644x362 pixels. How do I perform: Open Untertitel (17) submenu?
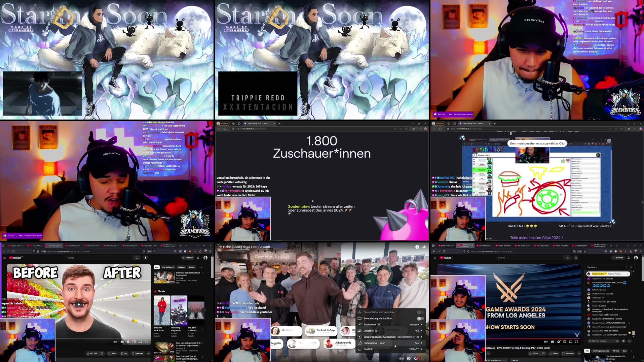(390, 331)
